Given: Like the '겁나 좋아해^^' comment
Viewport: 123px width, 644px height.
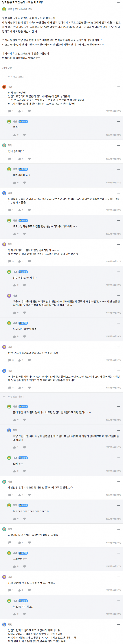Looking at the screenshot, I should click(x=20, y=159).
